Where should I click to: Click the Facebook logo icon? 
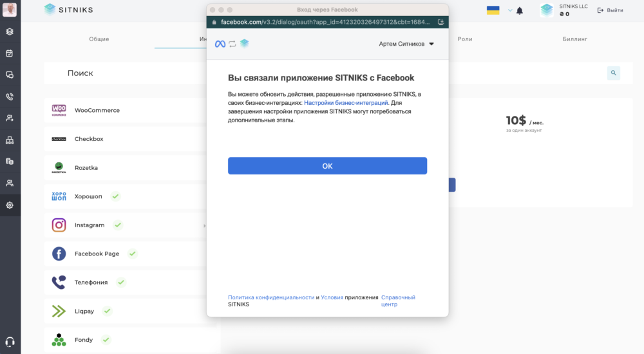[x=59, y=254]
